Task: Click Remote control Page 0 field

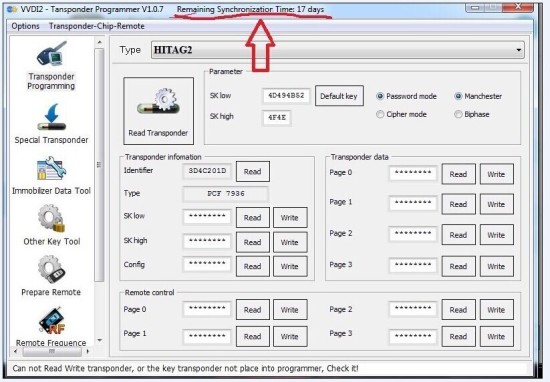Action: coord(207,309)
